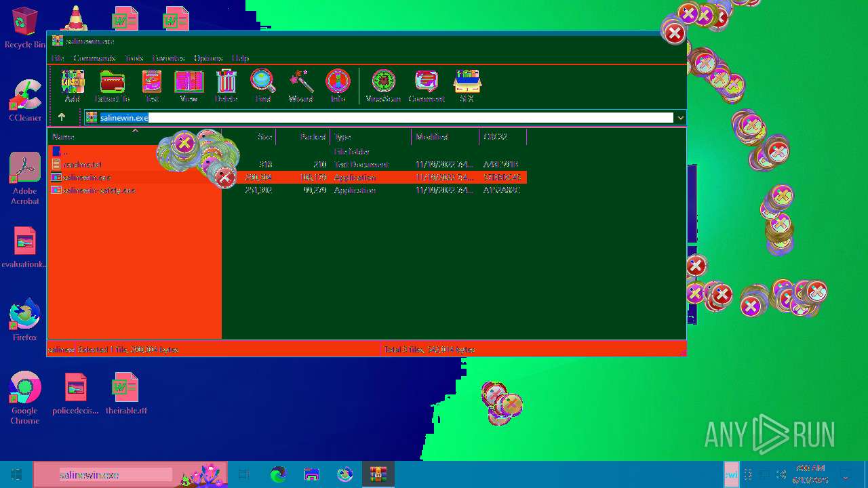Sort file list by Name column
Screen dimensions: 868x488
coord(135,137)
